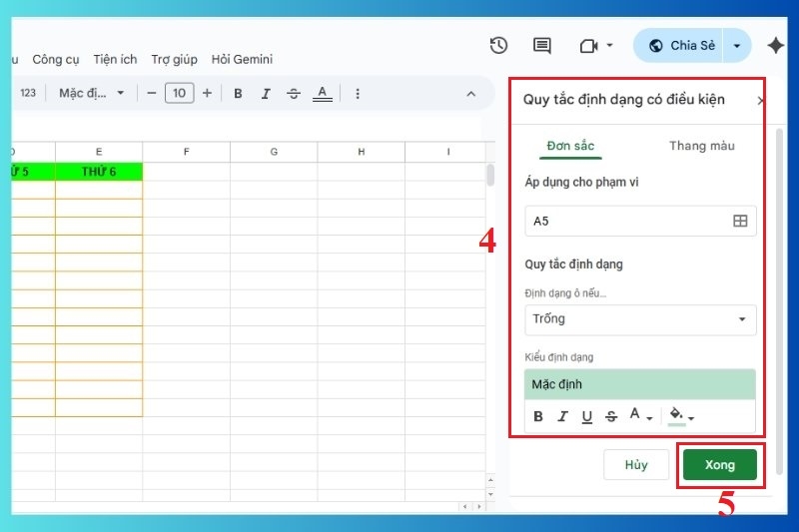This screenshot has height=532, width=799.
Task: Click the 123 number format button
Action: tap(28, 93)
